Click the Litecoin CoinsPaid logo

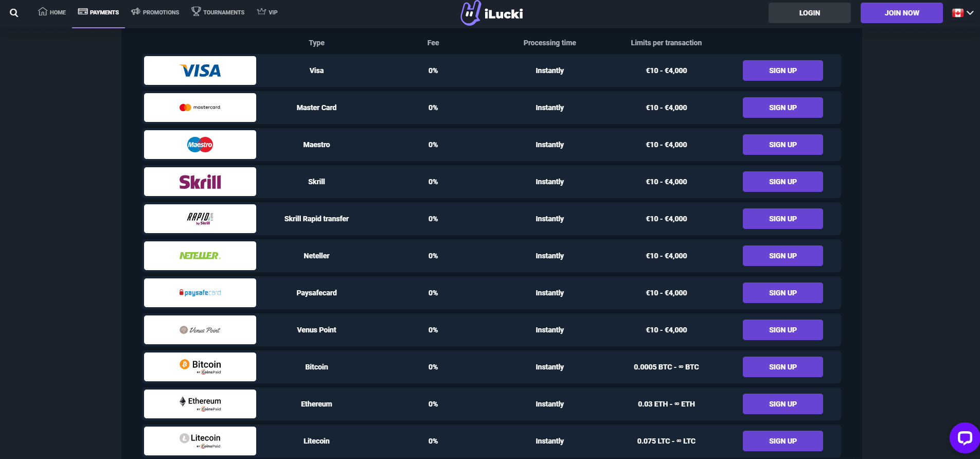pyautogui.click(x=200, y=441)
